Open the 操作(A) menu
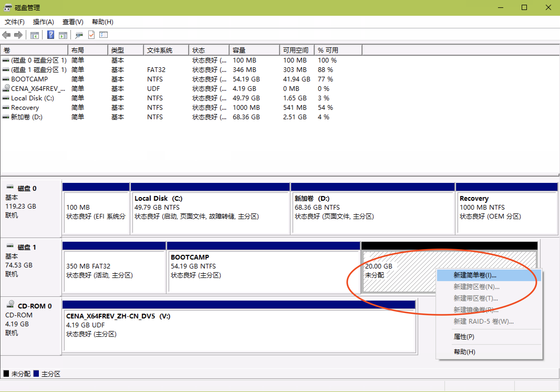This screenshot has height=392, width=560. [x=43, y=22]
